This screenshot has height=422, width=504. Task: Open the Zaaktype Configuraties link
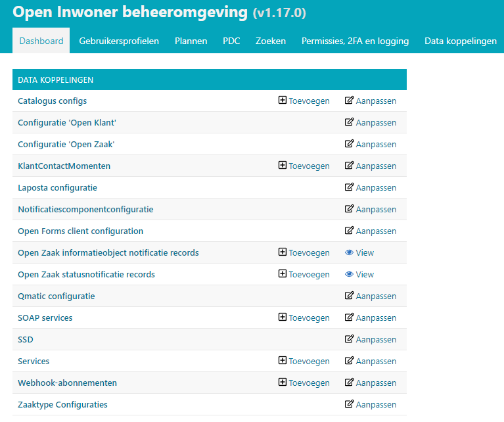coord(62,404)
